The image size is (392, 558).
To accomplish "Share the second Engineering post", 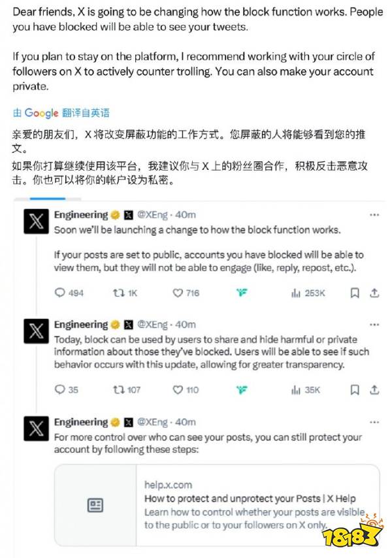I will point(374,389).
